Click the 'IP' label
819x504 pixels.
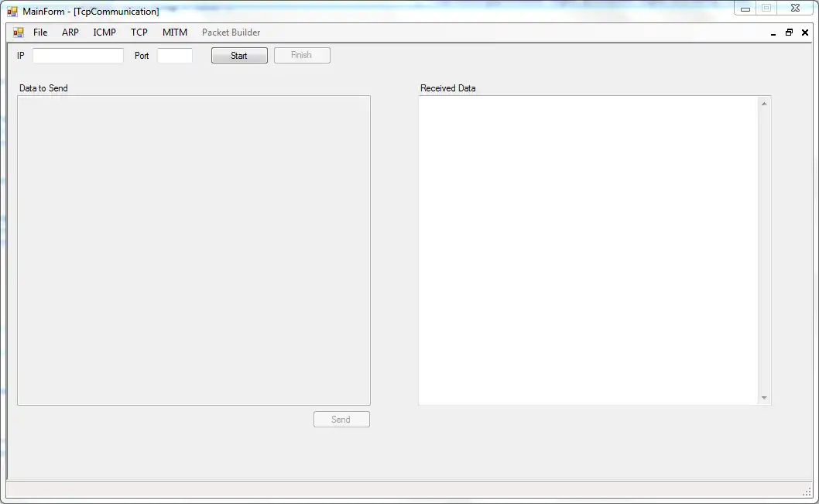tap(20, 56)
